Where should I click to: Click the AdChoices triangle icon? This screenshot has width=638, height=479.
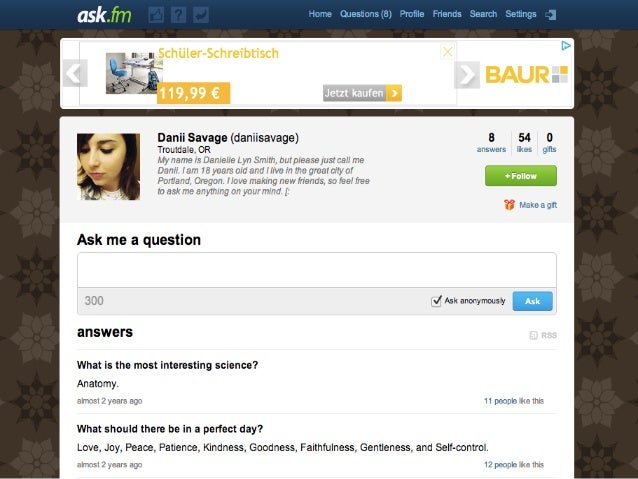pos(566,46)
